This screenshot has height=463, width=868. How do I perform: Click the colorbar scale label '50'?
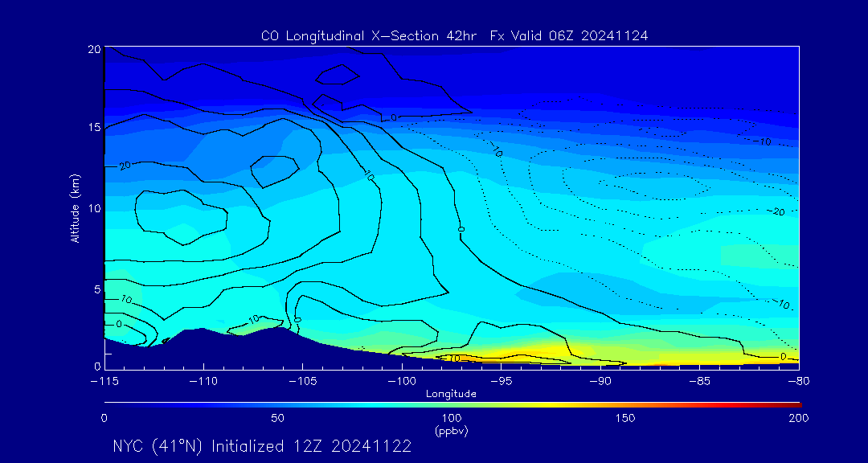point(278,418)
